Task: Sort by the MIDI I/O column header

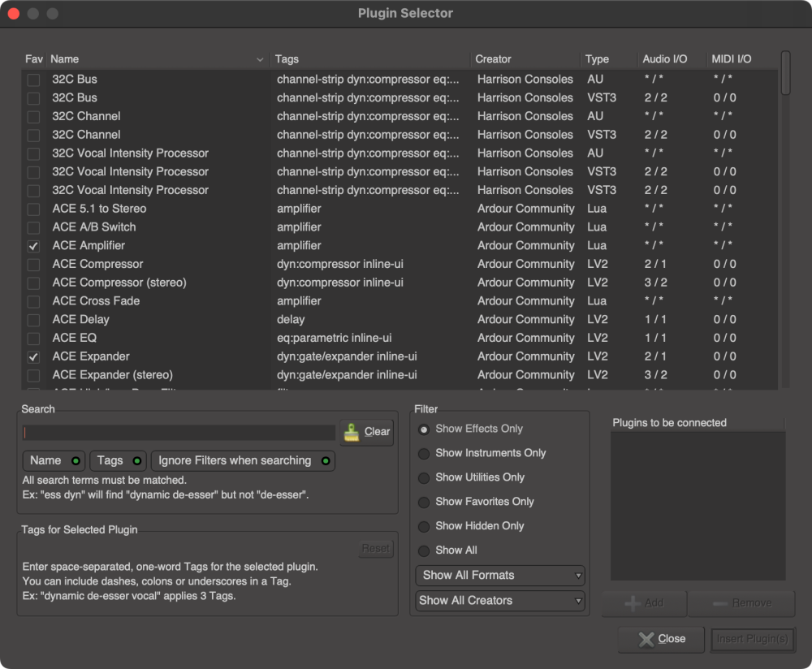Action: (741, 59)
